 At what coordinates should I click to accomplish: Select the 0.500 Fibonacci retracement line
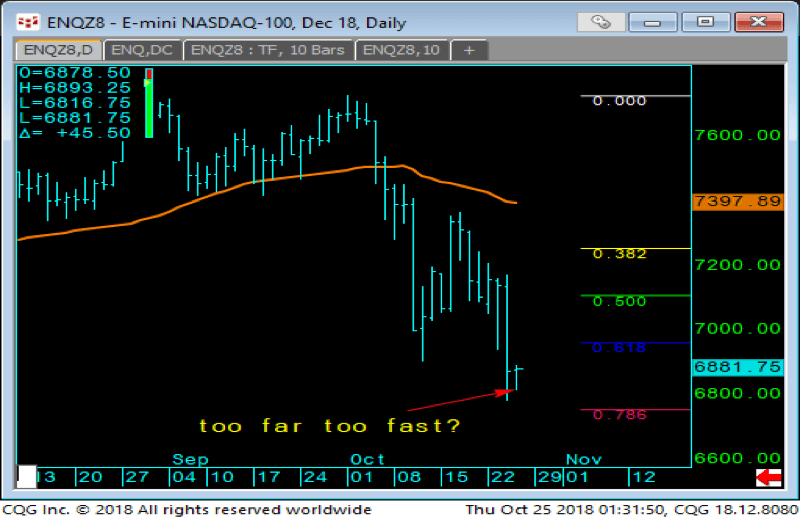click(634, 296)
